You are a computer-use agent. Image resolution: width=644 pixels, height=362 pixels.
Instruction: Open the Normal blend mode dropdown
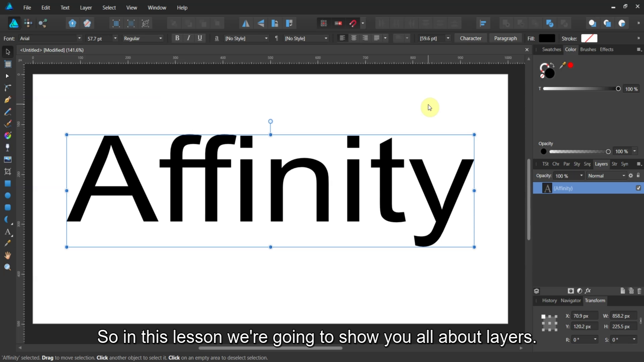(x=606, y=175)
